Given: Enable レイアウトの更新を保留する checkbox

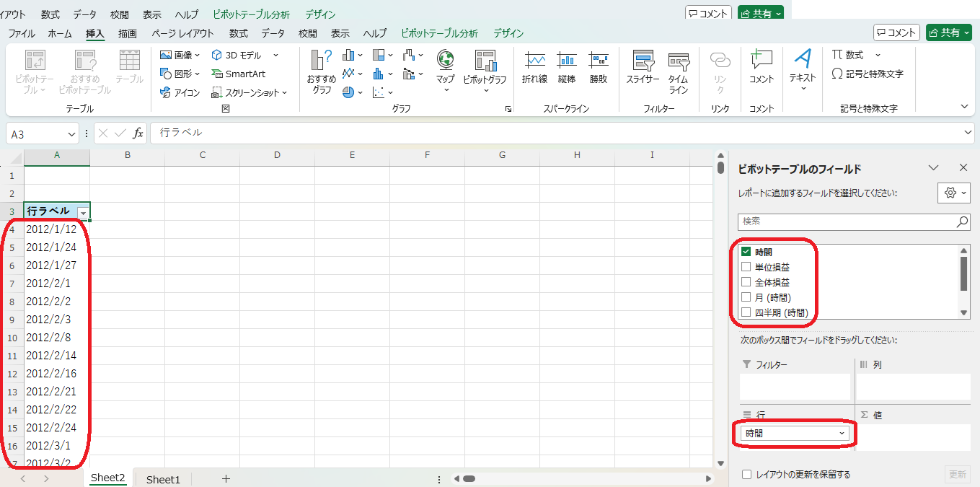Looking at the screenshot, I should [x=747, y=475].
